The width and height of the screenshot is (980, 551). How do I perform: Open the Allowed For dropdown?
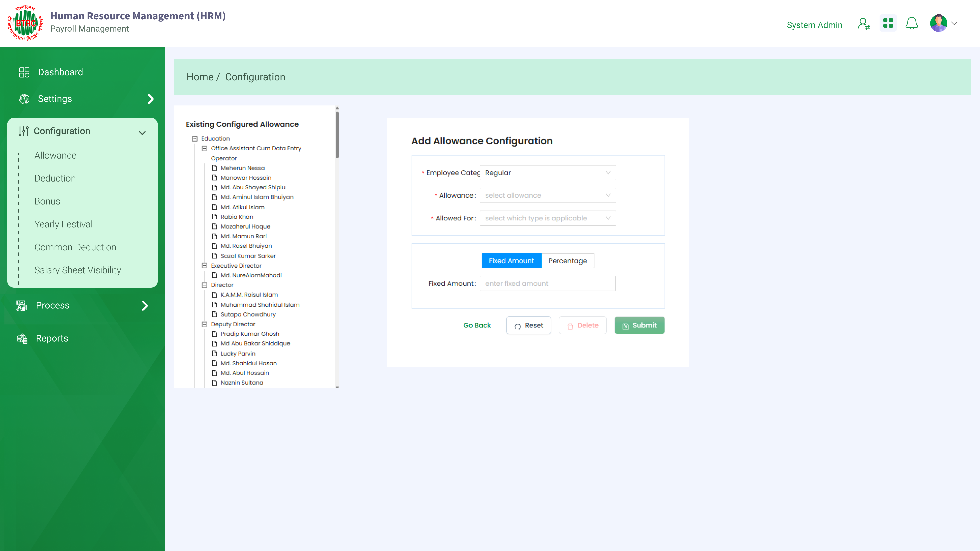point(547,218)
